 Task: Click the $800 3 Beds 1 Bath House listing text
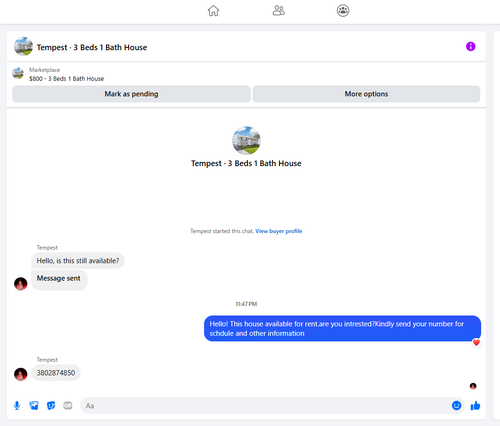[x=66, y=79]
